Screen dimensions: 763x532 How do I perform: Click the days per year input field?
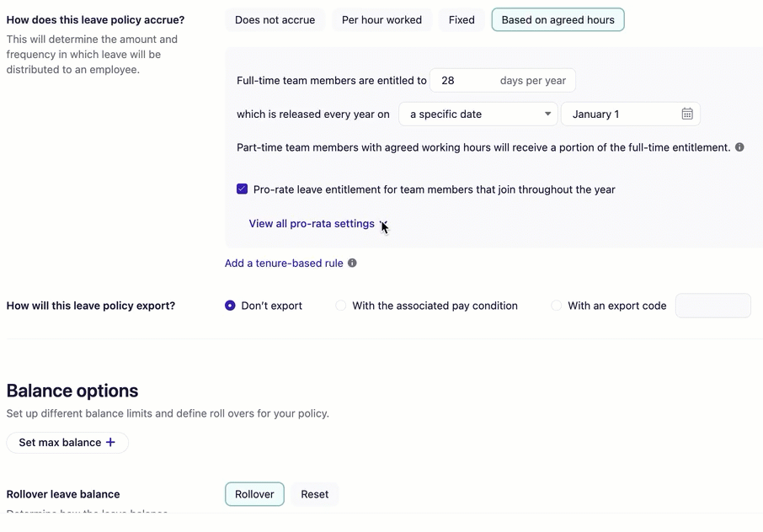(x=463, y=81)
